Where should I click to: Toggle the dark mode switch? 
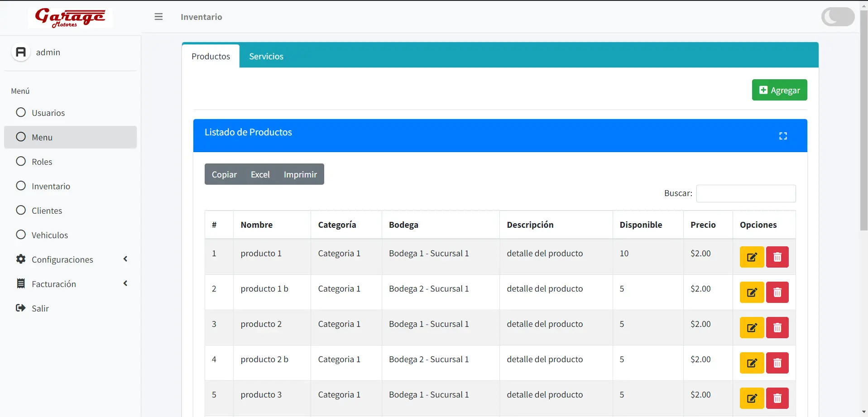tap(838, 17)
